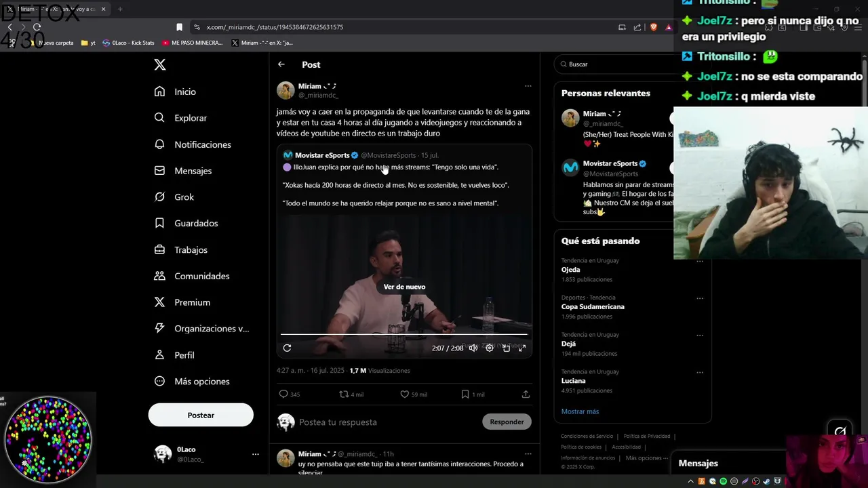Click the video progress bar
Image resolution: width=868 pixels, height=488 pixels.
point(404,334)
